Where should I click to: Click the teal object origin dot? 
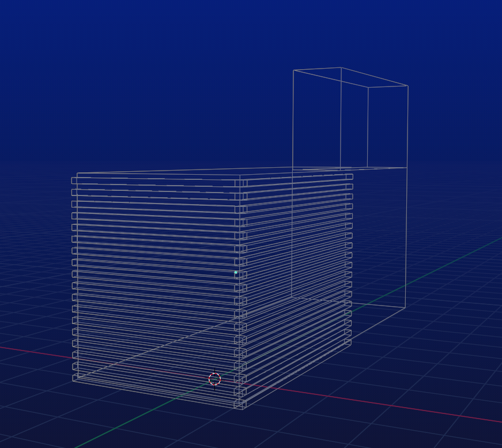(x=236, y=273)
